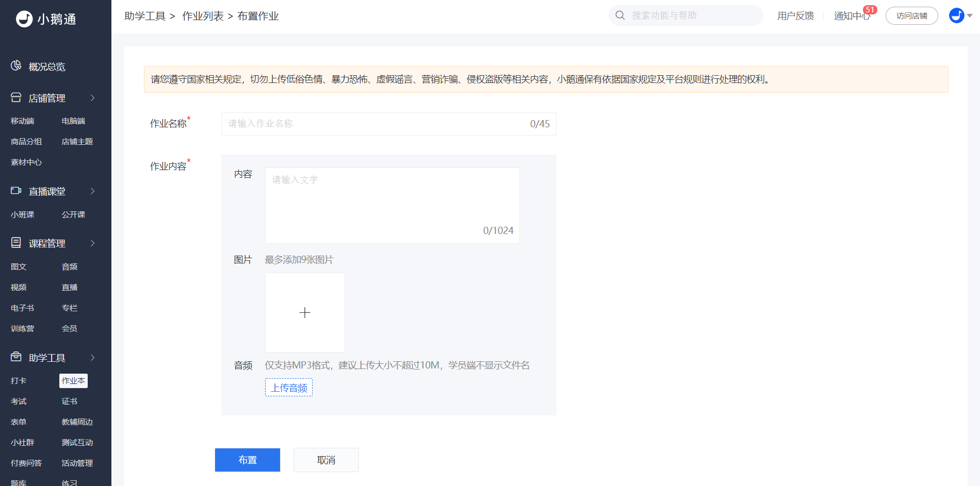Expand the 直播课堂 chevron arrow
980x486 pixels.
tap(93, 191)
